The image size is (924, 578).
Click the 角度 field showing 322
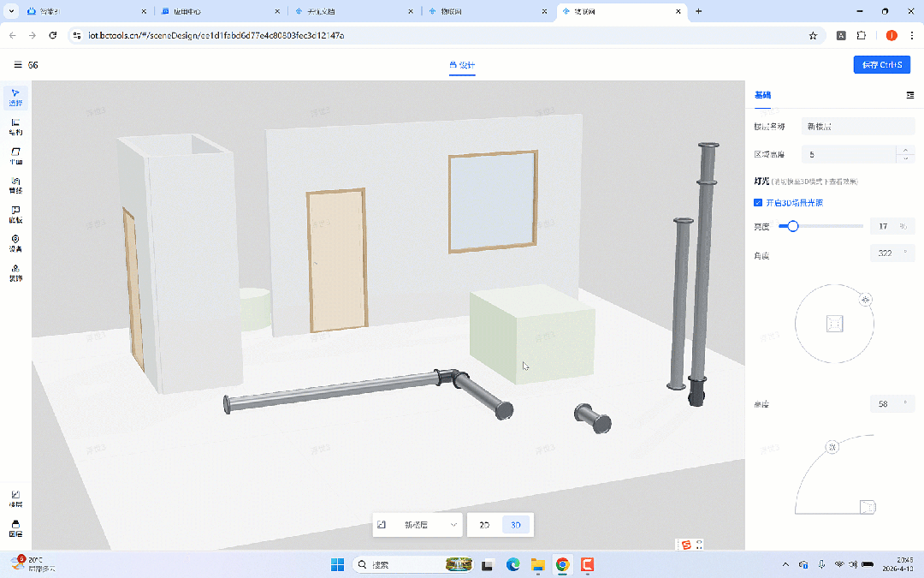point(892,253)
